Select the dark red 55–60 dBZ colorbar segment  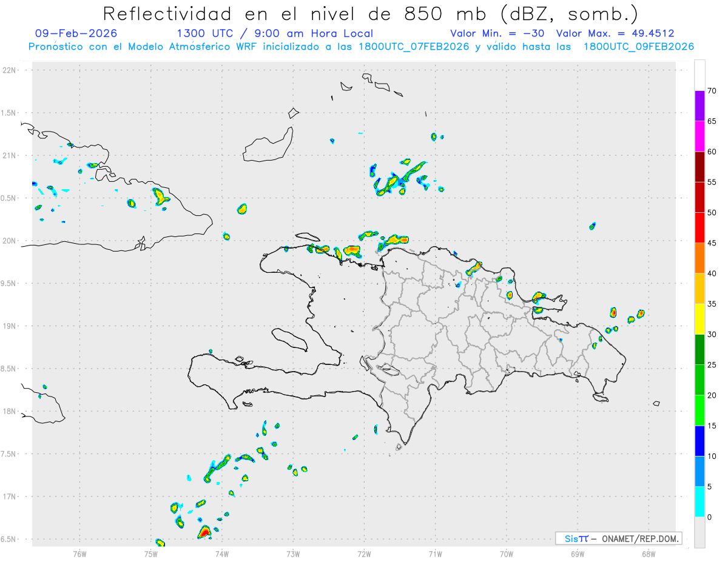coord(699,167)
